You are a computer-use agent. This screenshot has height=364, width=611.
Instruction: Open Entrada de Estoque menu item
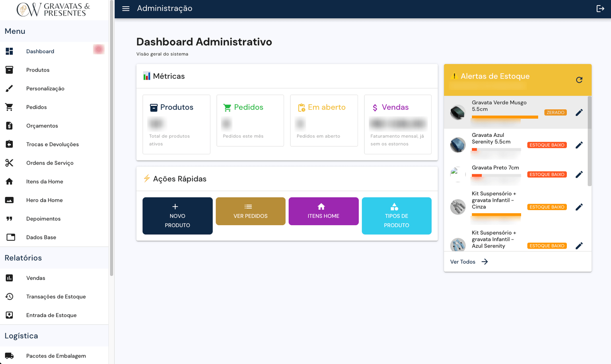54,315
